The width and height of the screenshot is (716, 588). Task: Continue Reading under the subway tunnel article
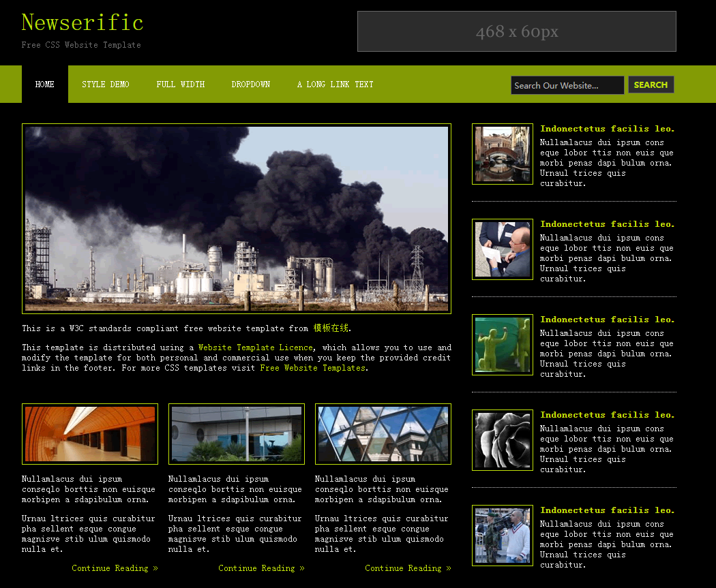(x=115, y=568)
